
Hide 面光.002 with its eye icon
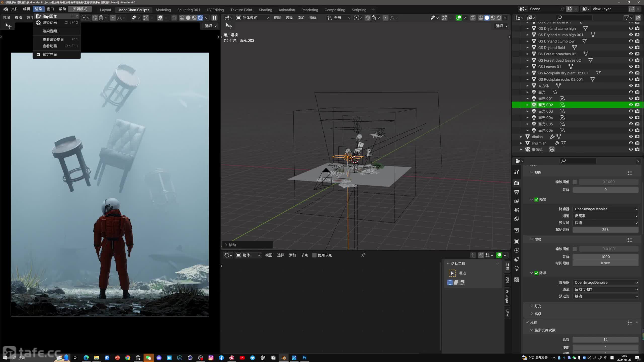631,105
